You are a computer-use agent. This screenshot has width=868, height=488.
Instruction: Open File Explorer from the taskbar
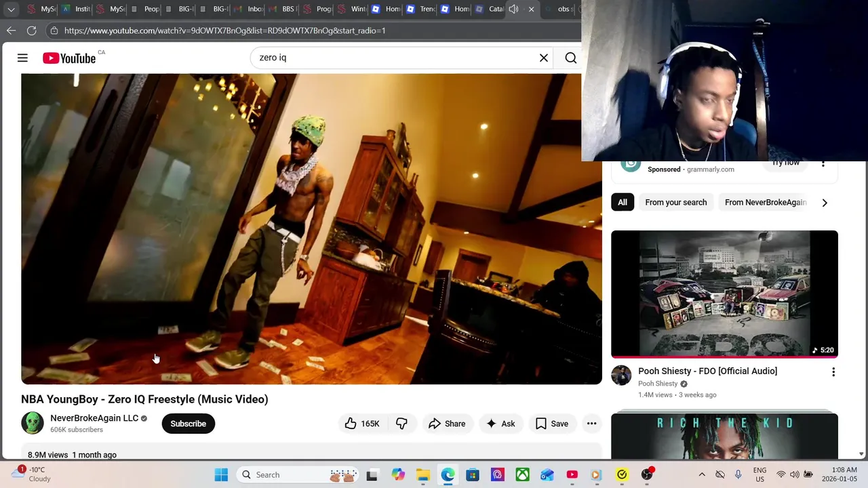coord(422,475)
